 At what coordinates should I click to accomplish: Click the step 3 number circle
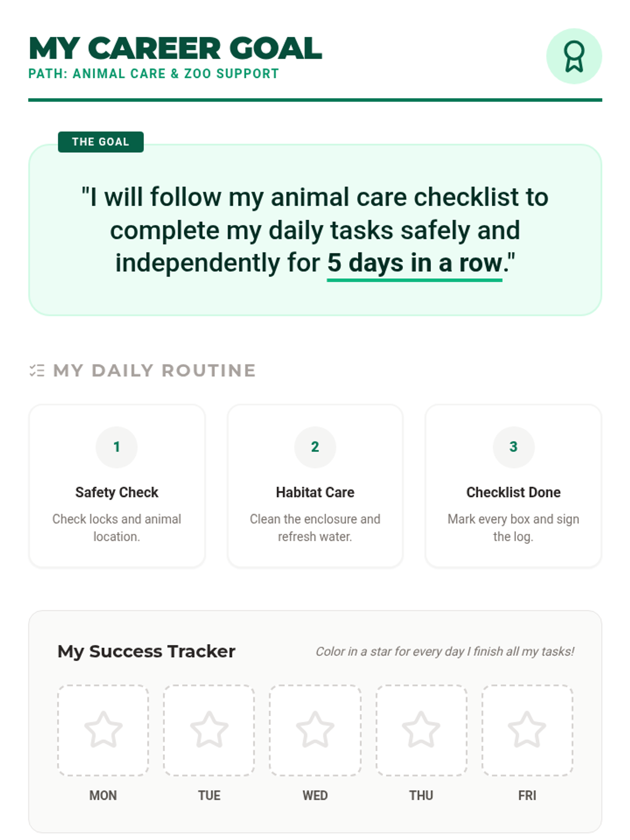(x=513, y=447)
